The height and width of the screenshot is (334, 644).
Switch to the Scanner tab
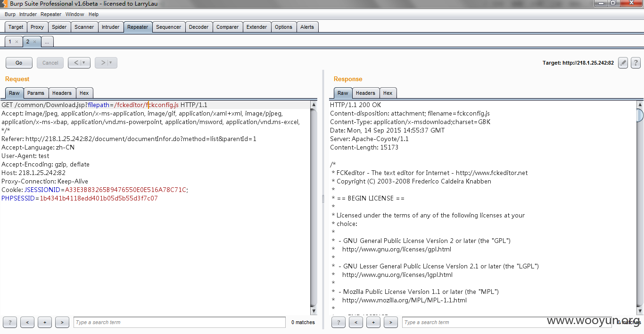[84, 27]
